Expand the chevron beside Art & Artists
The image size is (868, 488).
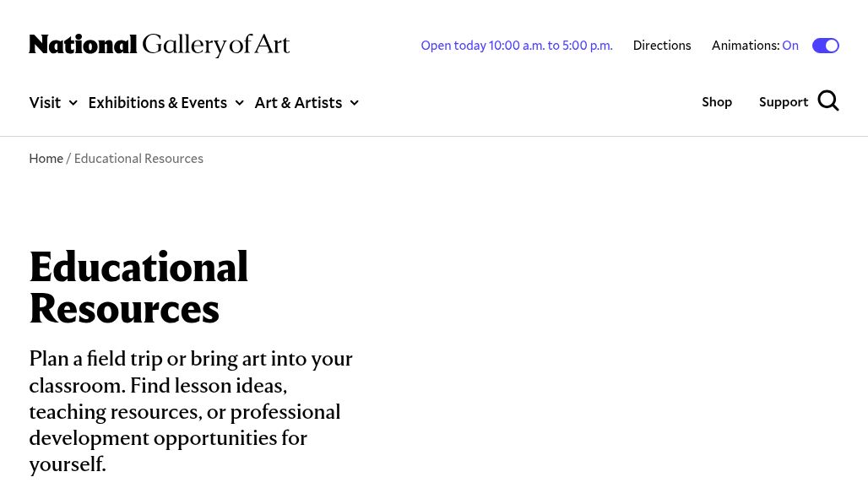click(354, 103)
